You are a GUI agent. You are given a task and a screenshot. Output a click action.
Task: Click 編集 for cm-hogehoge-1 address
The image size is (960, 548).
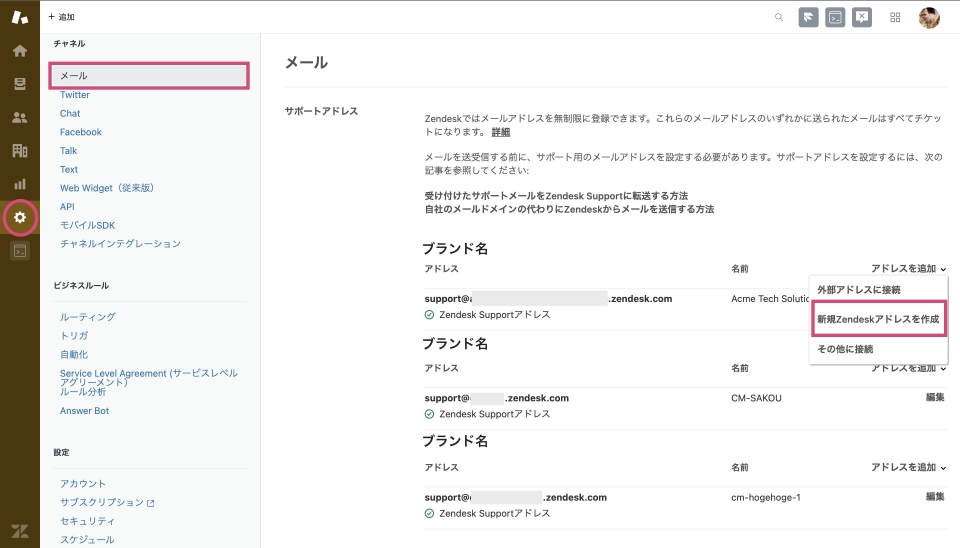coord(935,497)
